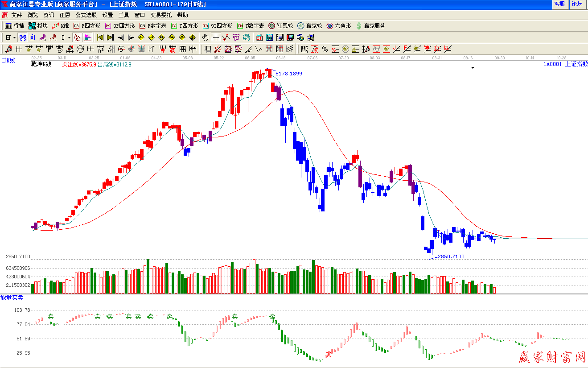Viewport: 588px width, 368px height.
Task: Click the percent sign drawing tool
Action: [x=325, y=49]
